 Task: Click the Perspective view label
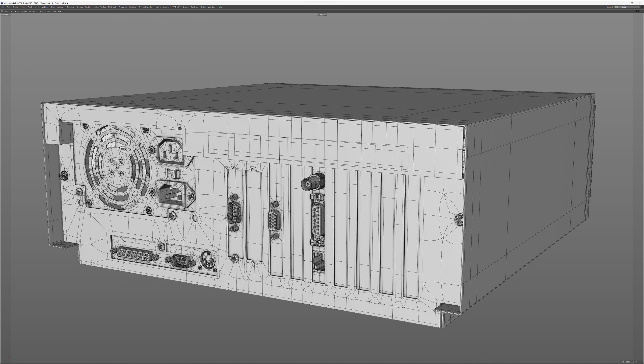(x=6, y=15)
